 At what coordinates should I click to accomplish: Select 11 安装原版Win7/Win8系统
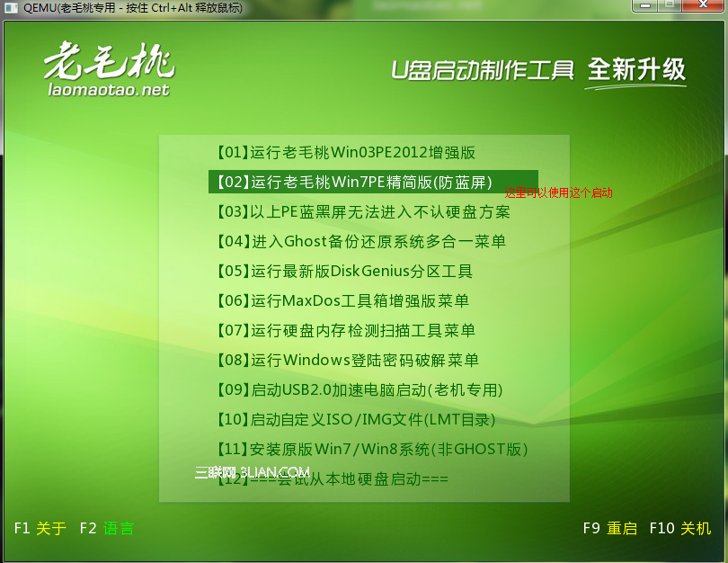(x=372, y=450)
